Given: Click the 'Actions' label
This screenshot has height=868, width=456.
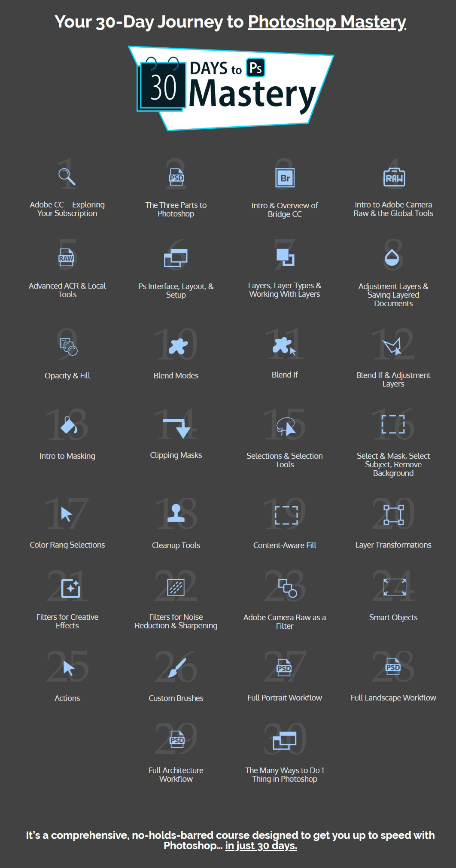Looking at the screenshot, I should click(x=67, y=698).
